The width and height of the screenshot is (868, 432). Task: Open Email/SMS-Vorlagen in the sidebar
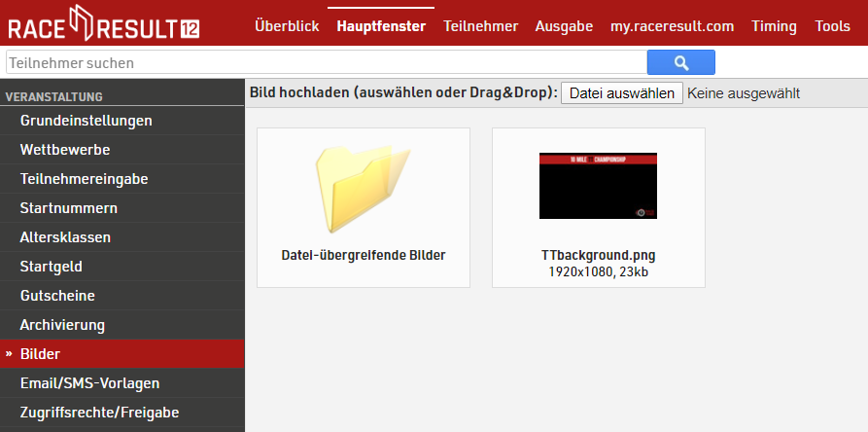point(89,383)
